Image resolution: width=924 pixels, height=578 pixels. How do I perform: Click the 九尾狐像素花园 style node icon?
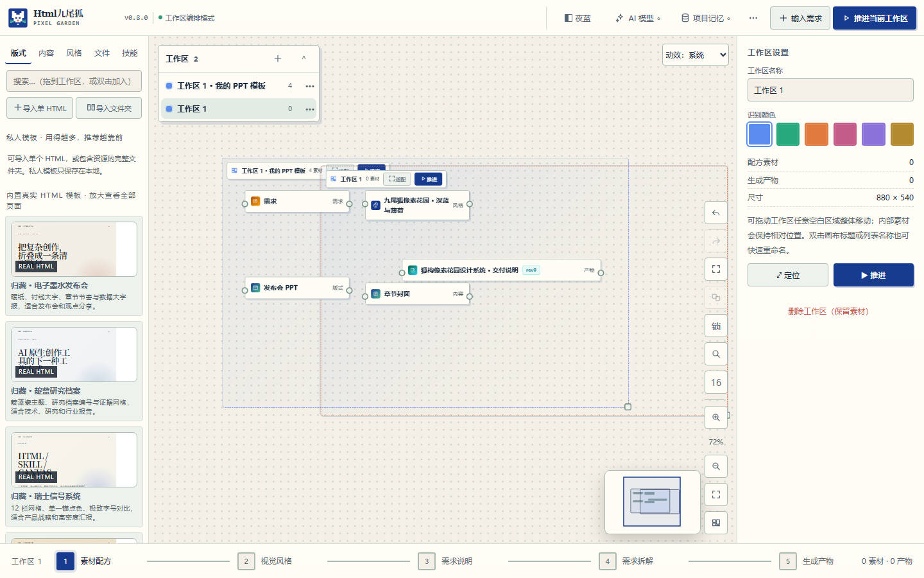[x=376, y=206]
